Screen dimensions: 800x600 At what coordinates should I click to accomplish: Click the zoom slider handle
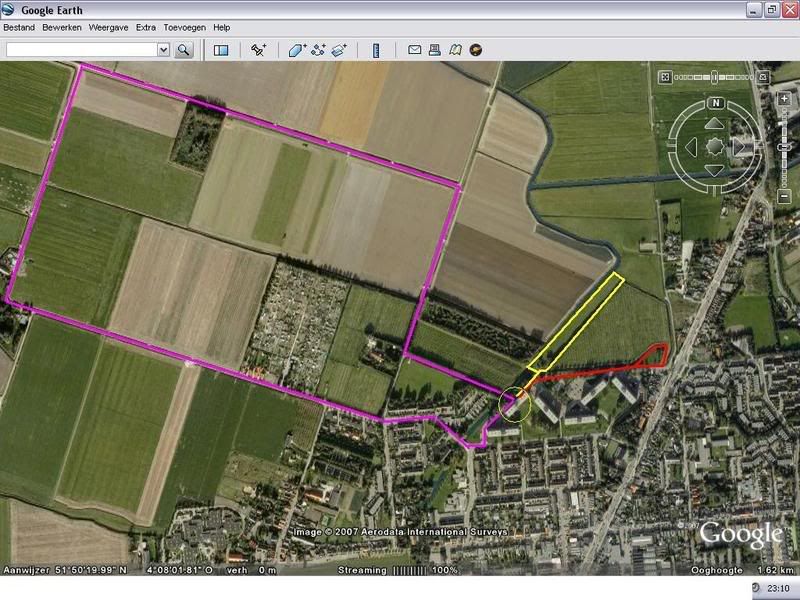(782, 146)
